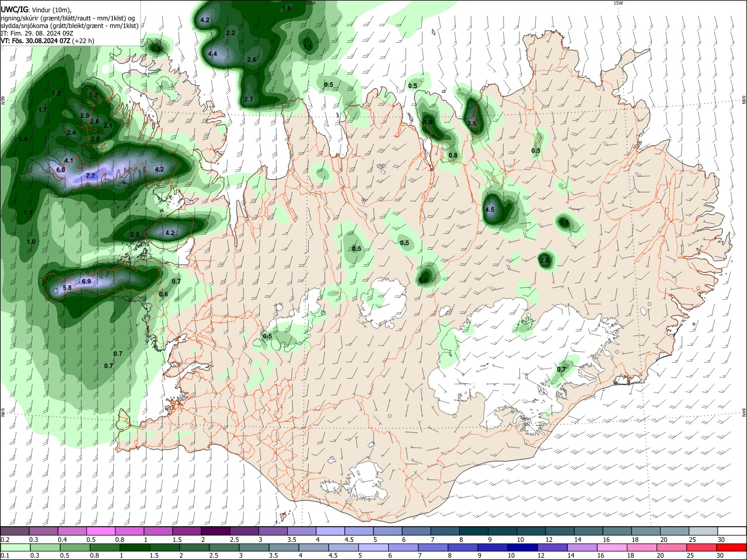This screenshot has height=560, width=747.
Task: Click the 6.0 precipitation value
Action: tap(61, 169)
